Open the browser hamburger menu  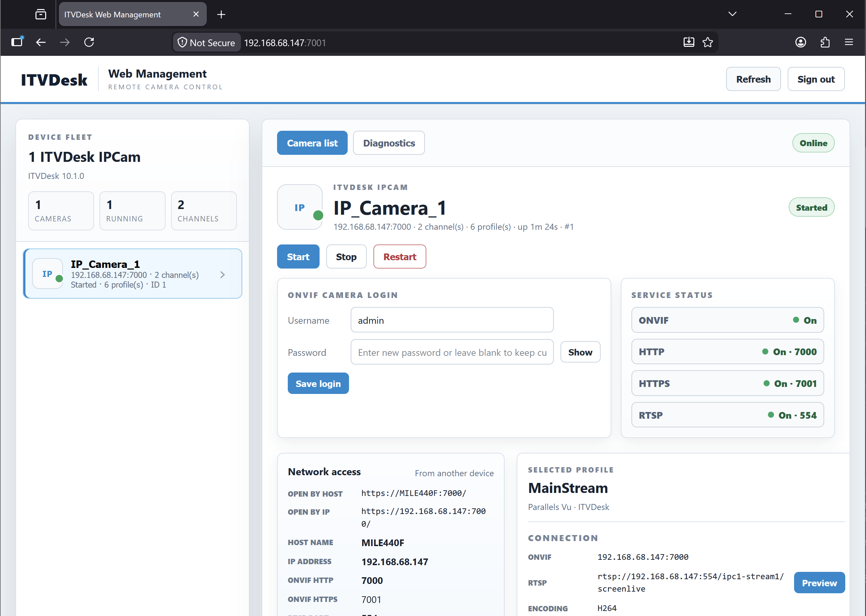click(x=849, y=42)
